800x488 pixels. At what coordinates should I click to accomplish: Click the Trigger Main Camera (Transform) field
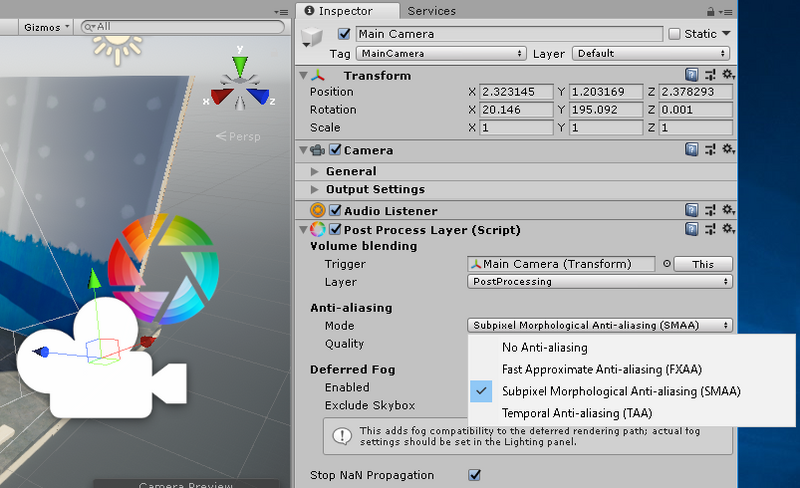[x=561, y=264]
